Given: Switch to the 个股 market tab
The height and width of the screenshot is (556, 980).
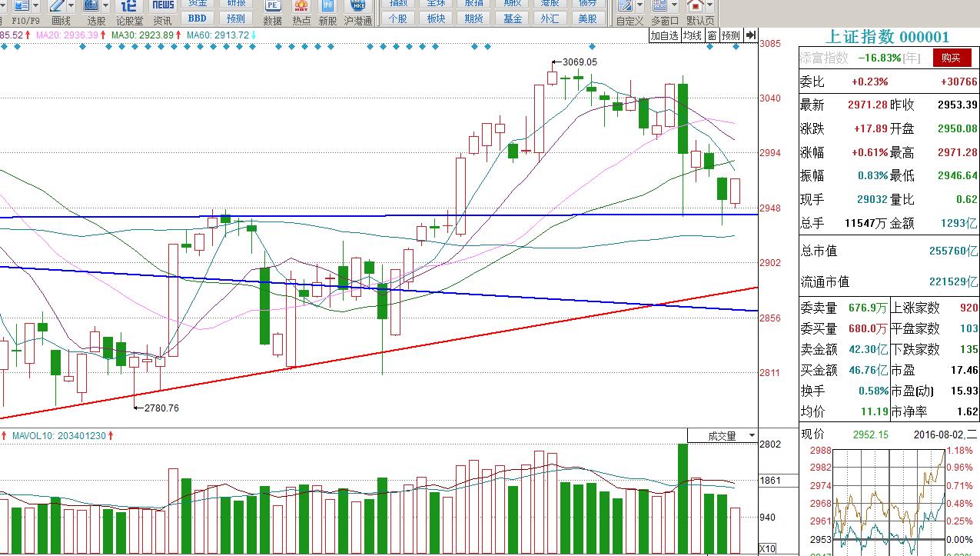Looking at the screenshot, I should pyautogui.click(x=398, y=18).
